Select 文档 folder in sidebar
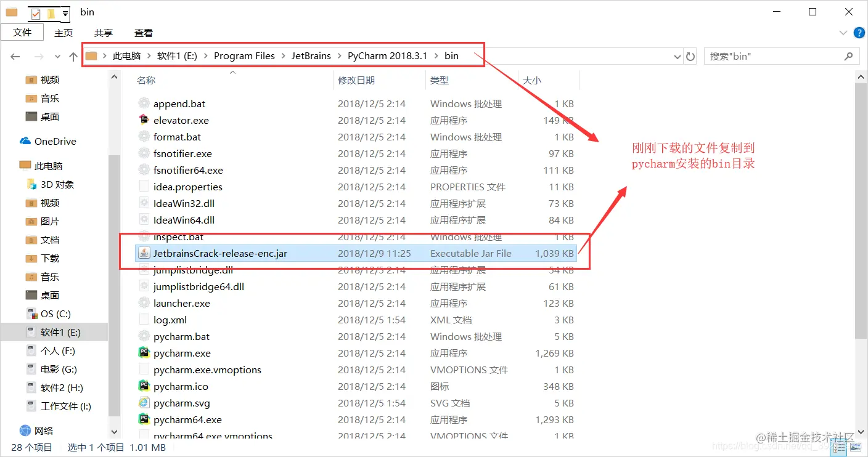 click(50, 240)
